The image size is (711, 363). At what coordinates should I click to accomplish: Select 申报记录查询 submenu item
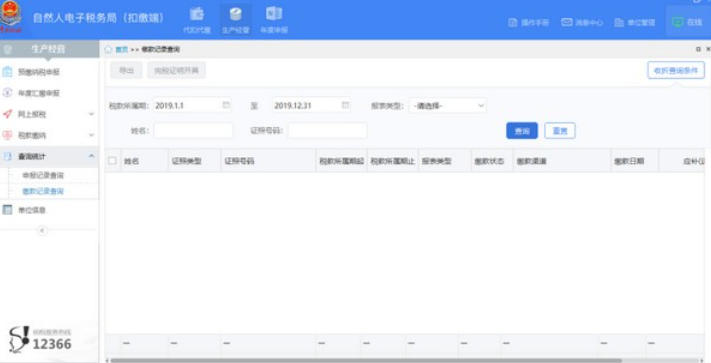[x=43, y=175]
